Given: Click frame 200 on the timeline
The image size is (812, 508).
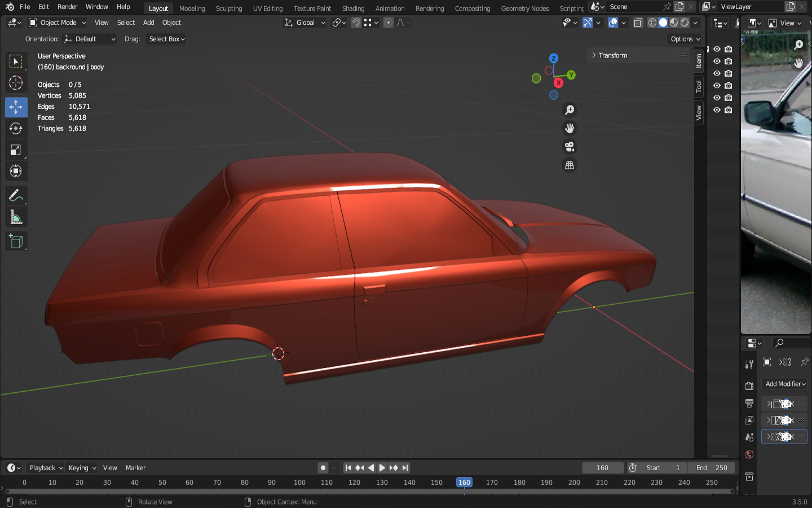Looking at the screenshot, I should (x=574, y=483).
